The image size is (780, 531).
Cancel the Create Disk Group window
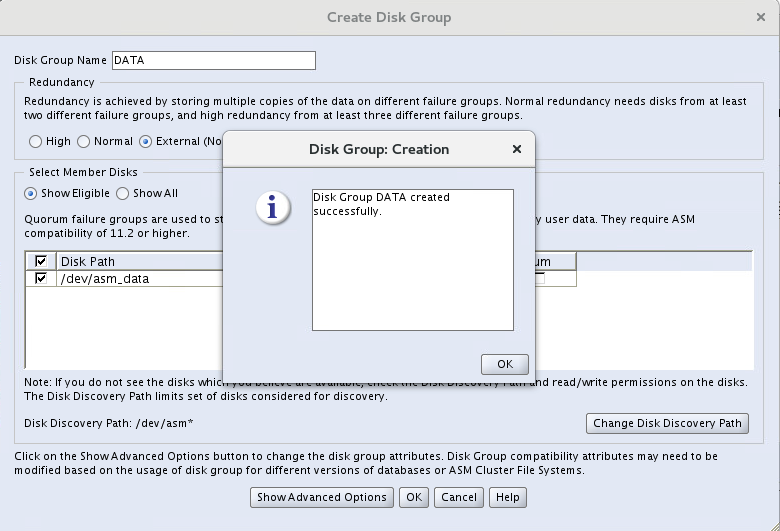[x=459, y=497]
